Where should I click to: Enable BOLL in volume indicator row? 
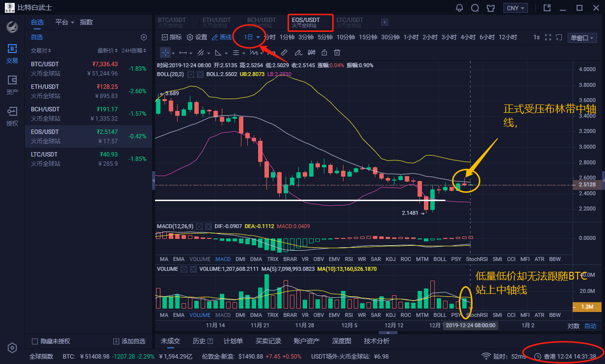point(440,315)
